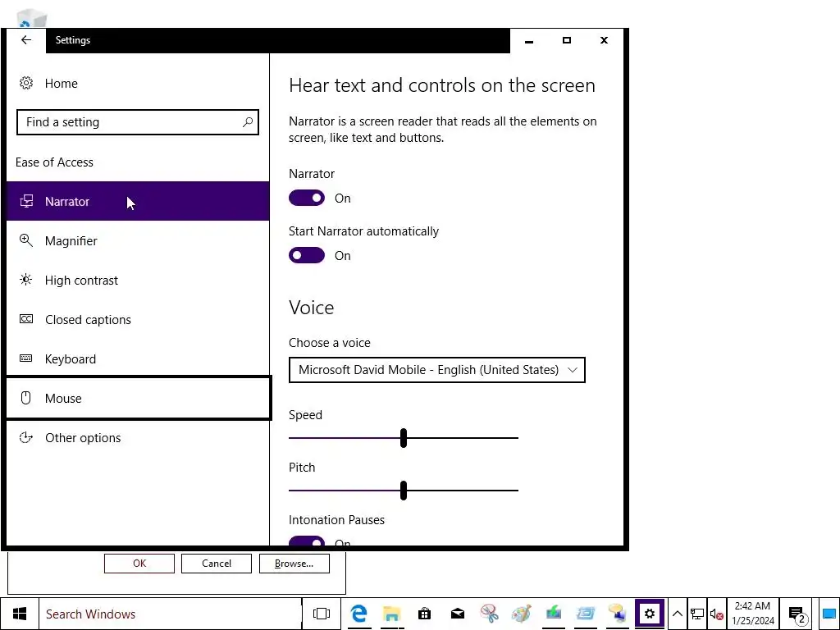This screenshot has height=630, width=840.
Task: Open High contrast settings
Action: pos(138,281)
